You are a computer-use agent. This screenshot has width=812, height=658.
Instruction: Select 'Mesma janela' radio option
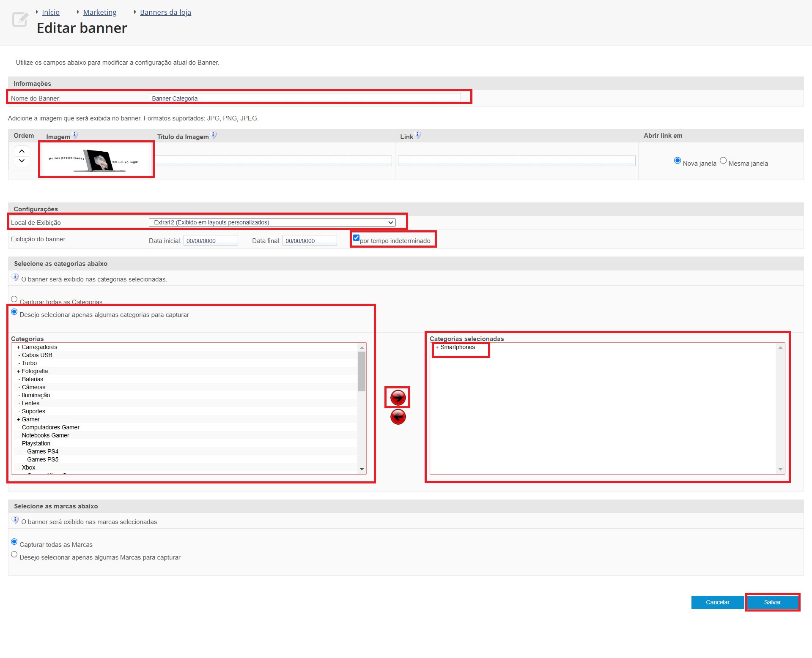pos(723,161)
